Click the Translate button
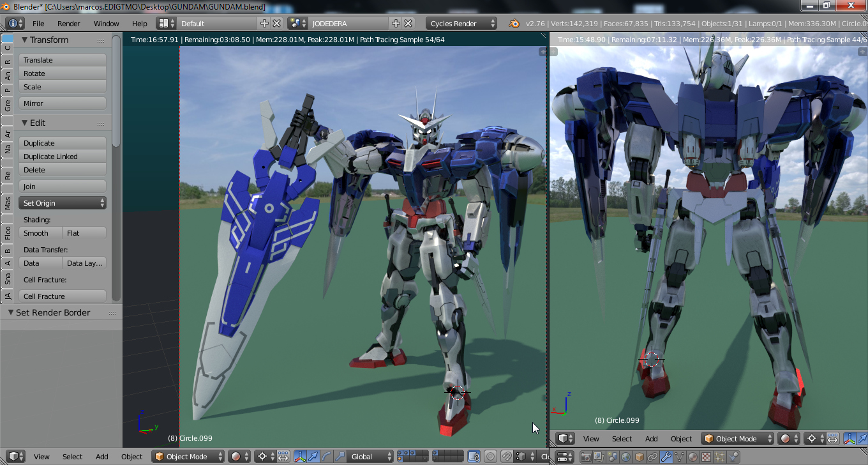Image resolution: width=868 pixels, height=465 pixels. click(63, 60)
